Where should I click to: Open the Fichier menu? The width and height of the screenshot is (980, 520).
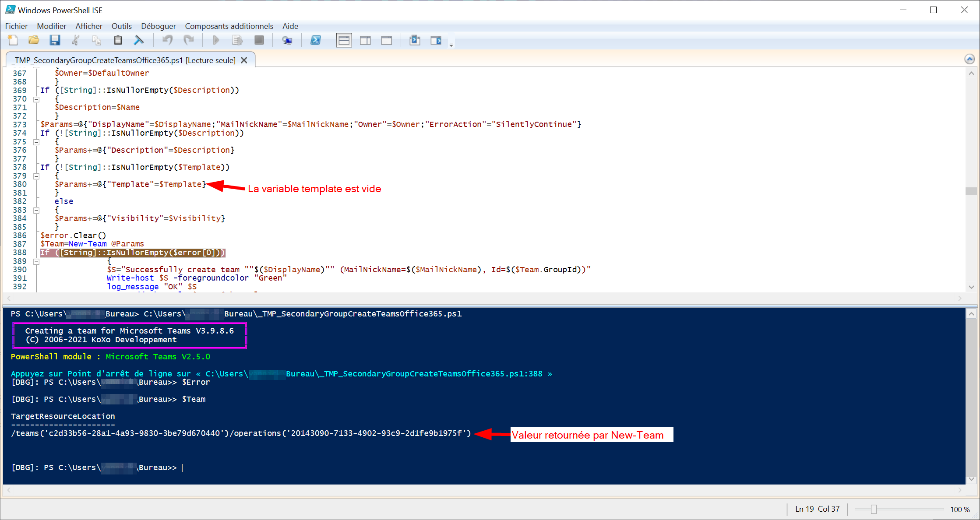(x=16, y=26)
